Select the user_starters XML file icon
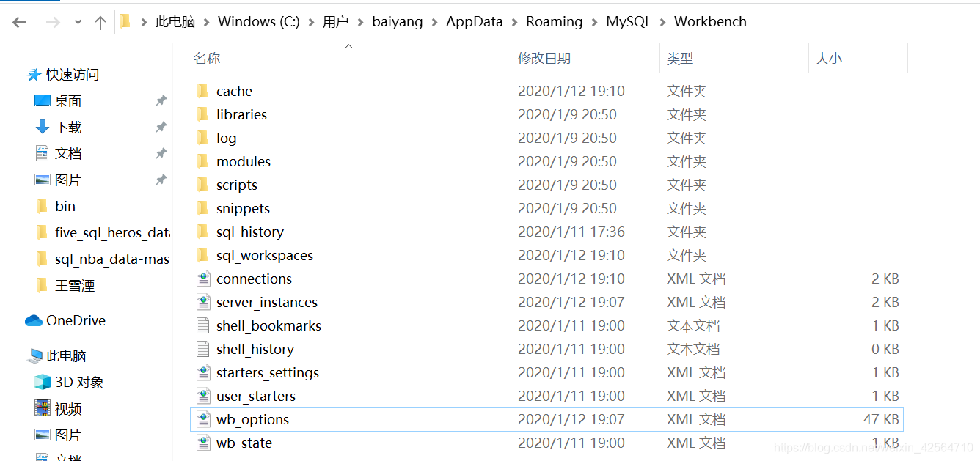This screenshot has width=980, height=461. [203, 396]
